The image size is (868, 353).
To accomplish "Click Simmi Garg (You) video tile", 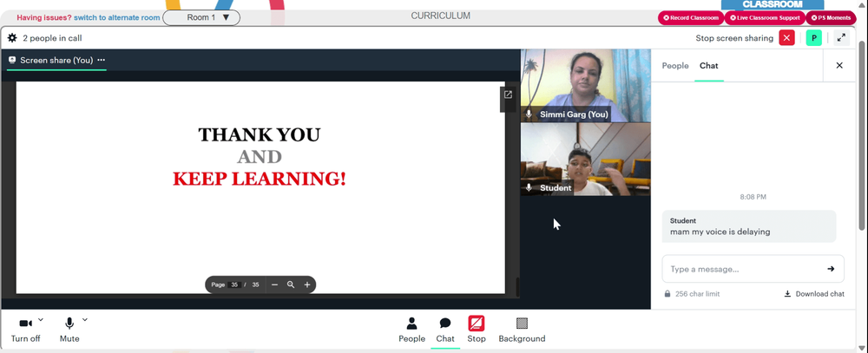I will point(586,85).
